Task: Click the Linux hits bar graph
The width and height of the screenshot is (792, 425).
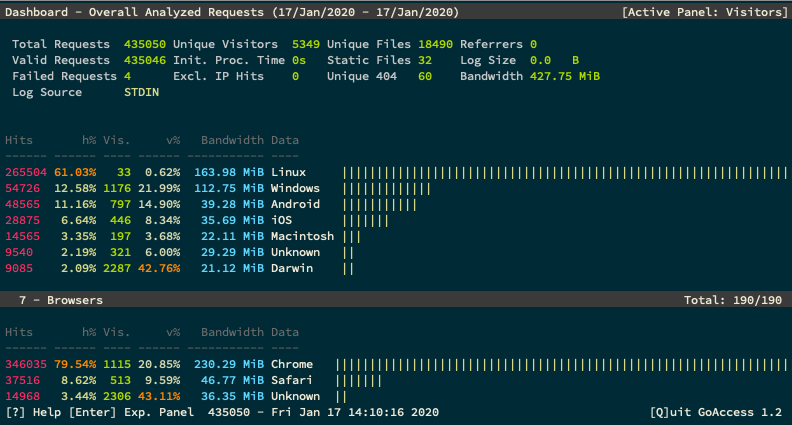Action: (x=565, y=173)
